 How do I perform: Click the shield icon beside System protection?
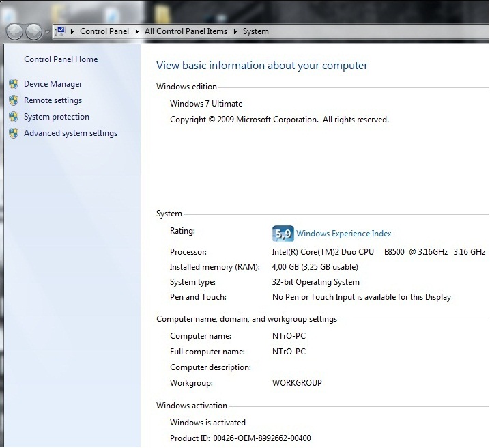14,117
